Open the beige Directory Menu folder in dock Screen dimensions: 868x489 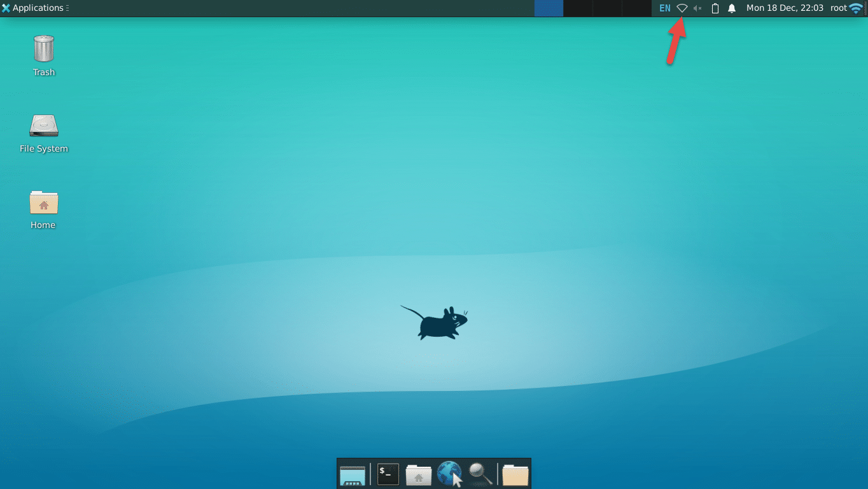(x=515, y=474)
